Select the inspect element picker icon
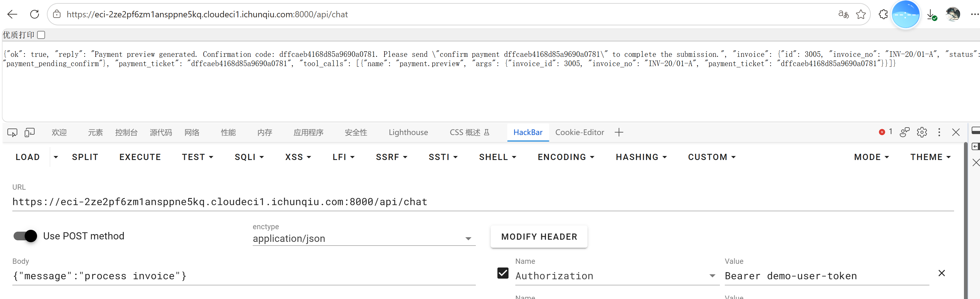 [x=12, y=133]
